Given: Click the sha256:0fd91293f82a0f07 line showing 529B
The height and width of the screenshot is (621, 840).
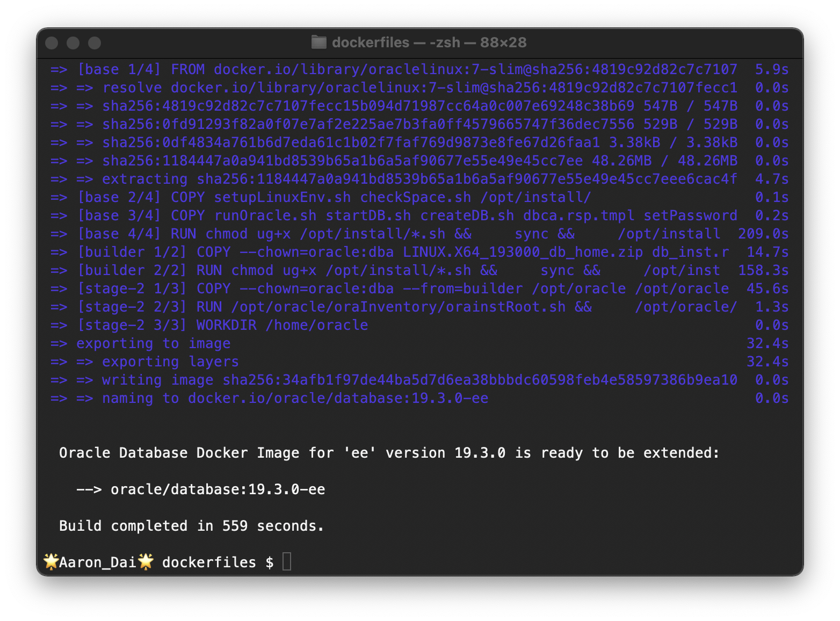Looking at the screenshot, I should click(x=419, y=125).
